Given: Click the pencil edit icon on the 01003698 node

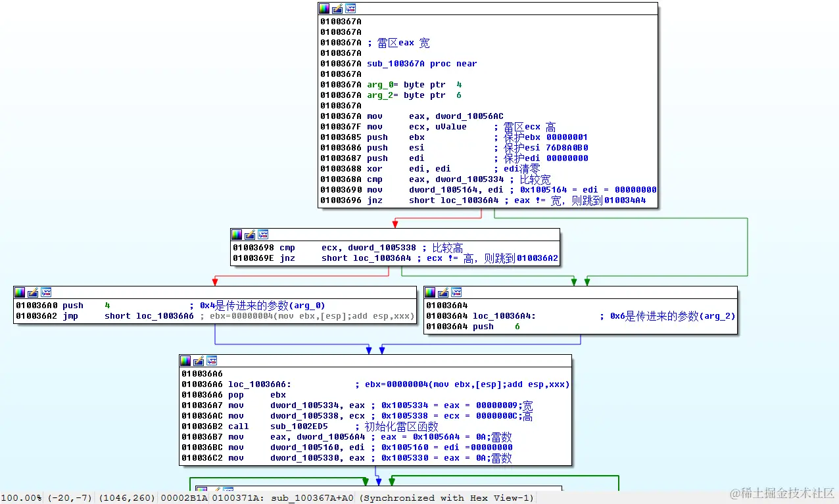Looking at the screenshot, I should point(250,235).
